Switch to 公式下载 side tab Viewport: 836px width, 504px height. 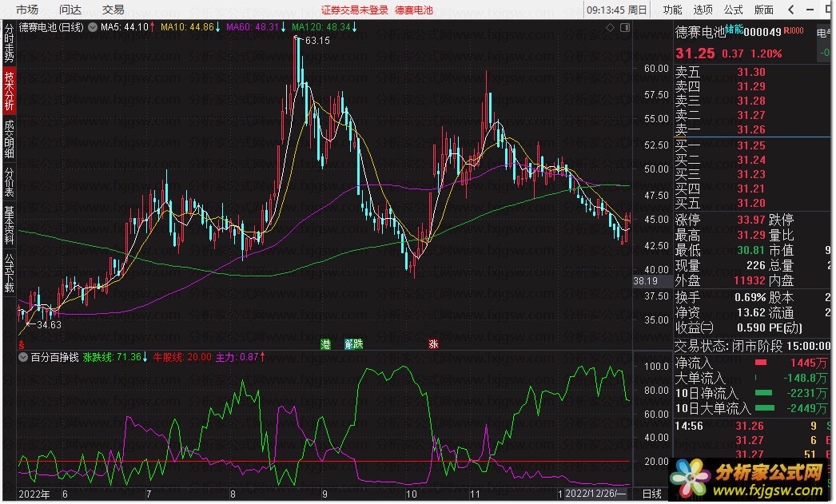9,272
